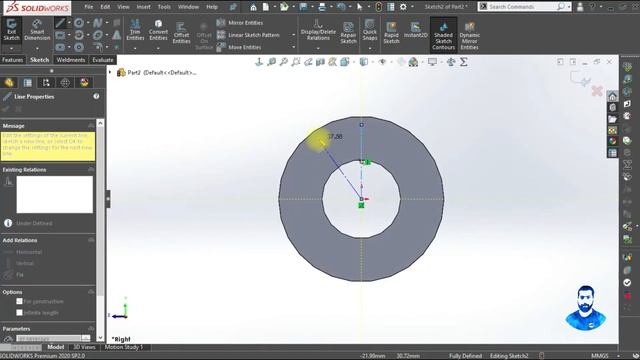Click the Trim Entities tool
This screenshot has width=640, height=360.
[x=135, y=30]
